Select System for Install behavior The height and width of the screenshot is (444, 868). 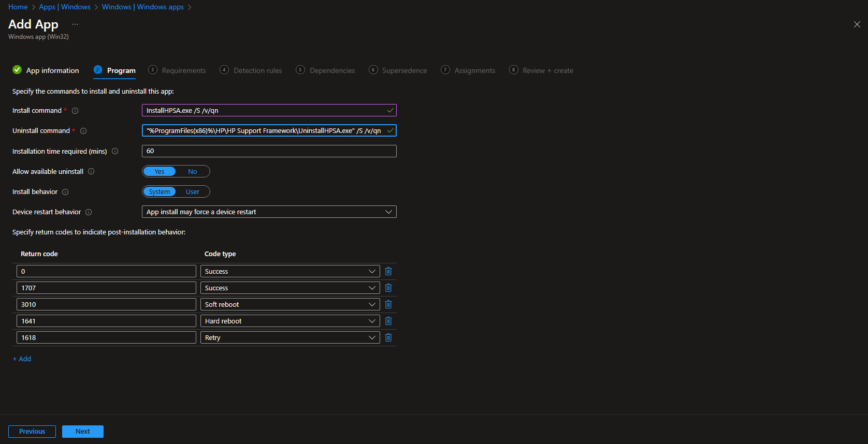pyautogui.click(x=160, y=192)
